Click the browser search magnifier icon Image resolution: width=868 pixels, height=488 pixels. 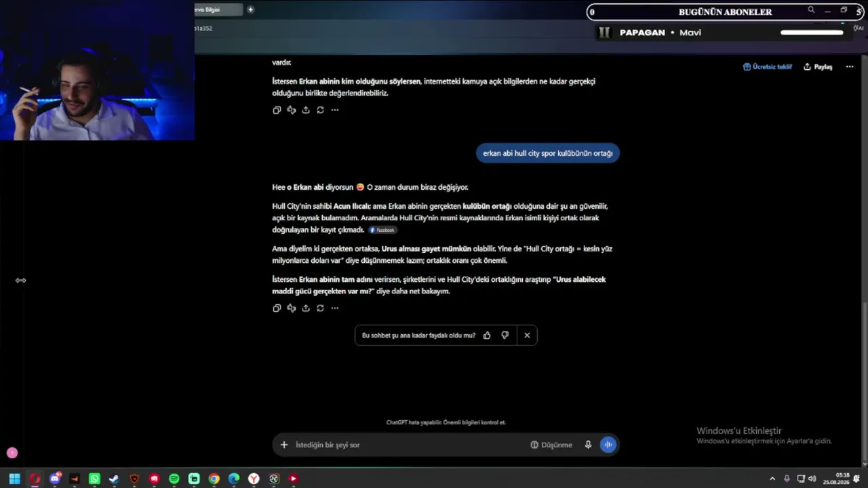point(811,10)
